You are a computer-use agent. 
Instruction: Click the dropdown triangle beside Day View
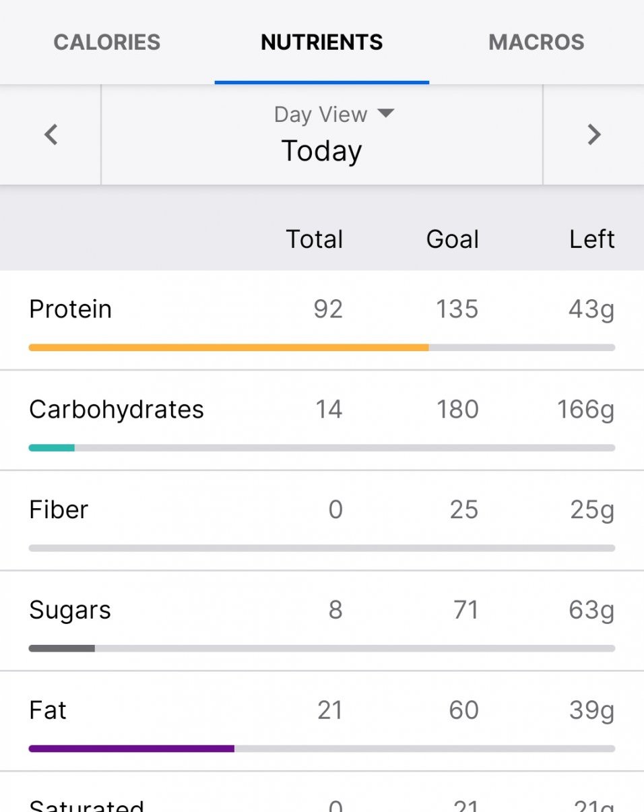385,113
